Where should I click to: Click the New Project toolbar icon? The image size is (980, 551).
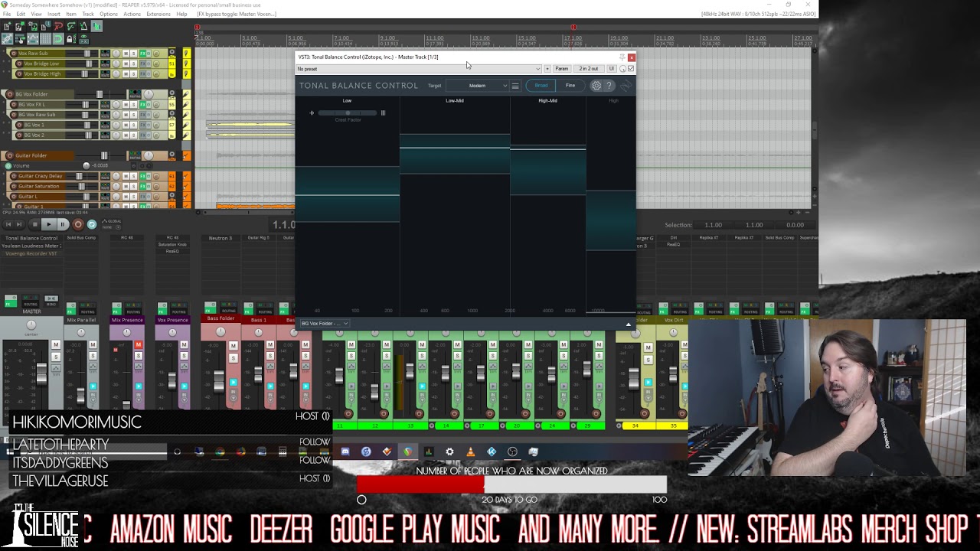(7, 27)
